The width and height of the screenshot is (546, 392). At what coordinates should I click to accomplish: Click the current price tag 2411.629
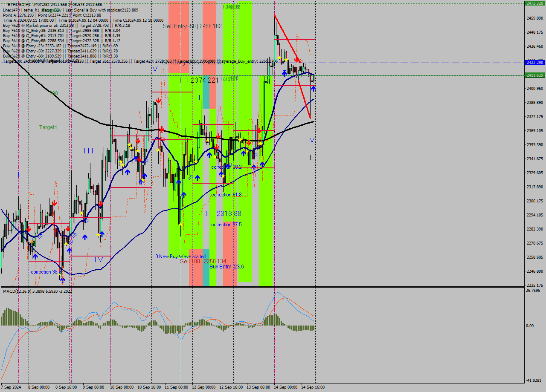(x=534, y=75)
